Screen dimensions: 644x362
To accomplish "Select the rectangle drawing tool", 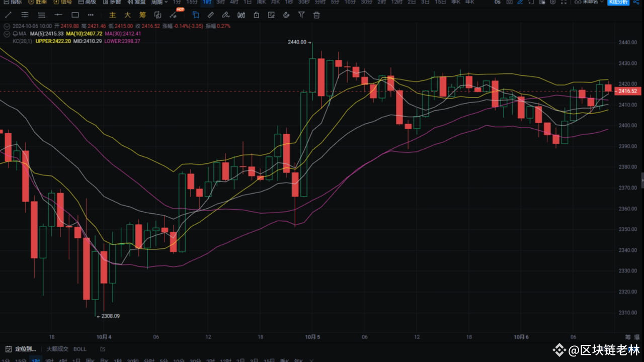I will point(75,15).
